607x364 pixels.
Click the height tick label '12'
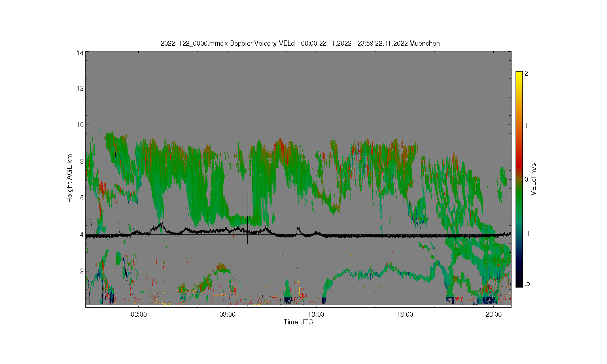tap(80, 88)
